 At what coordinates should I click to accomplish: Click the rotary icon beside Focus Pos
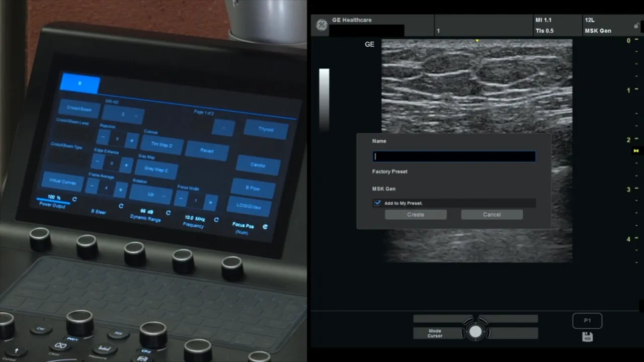coord(265,227)
